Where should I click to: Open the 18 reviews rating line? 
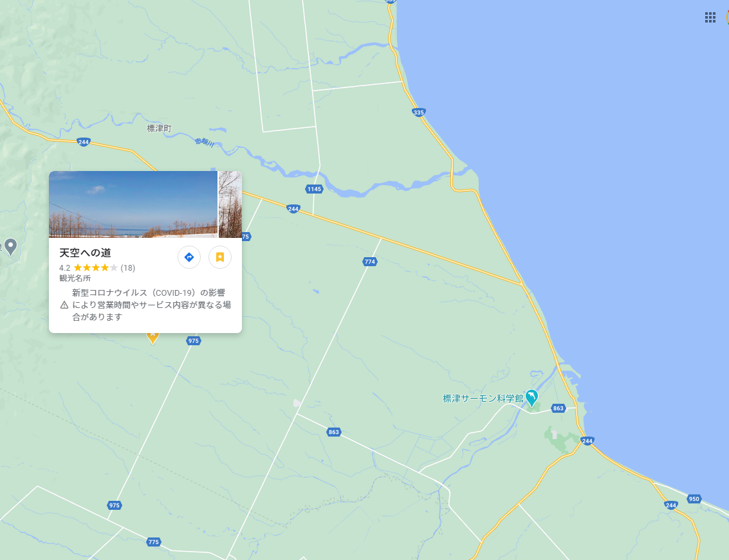pos(97,267)
